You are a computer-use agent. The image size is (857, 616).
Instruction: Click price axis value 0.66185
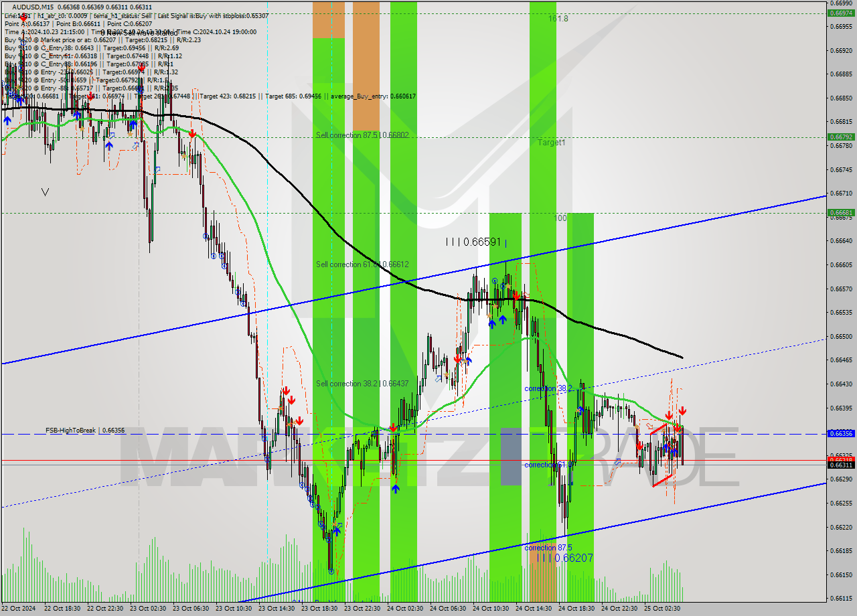click(842, 550)
